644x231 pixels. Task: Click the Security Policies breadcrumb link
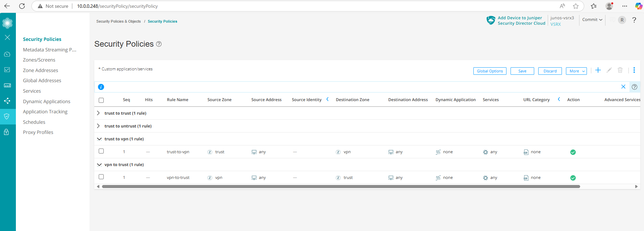click(163, 21)
